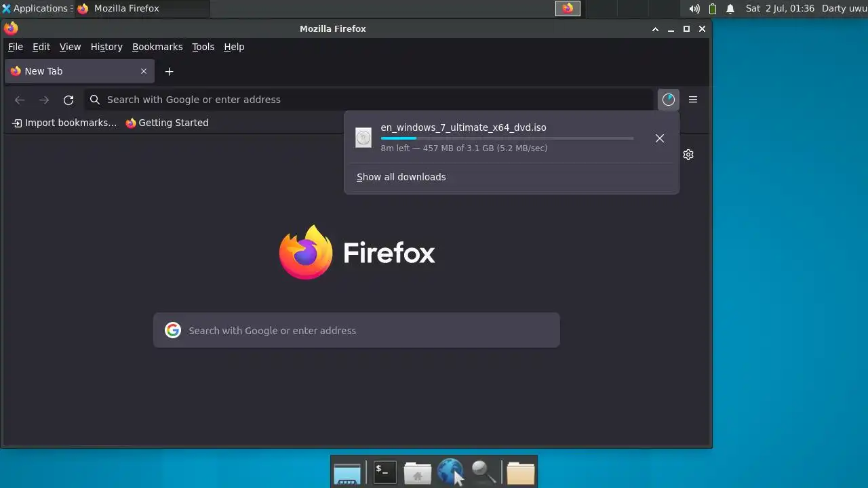The image size is (868, 488).
Task: Open the View menu
Action: click(70, 47)
